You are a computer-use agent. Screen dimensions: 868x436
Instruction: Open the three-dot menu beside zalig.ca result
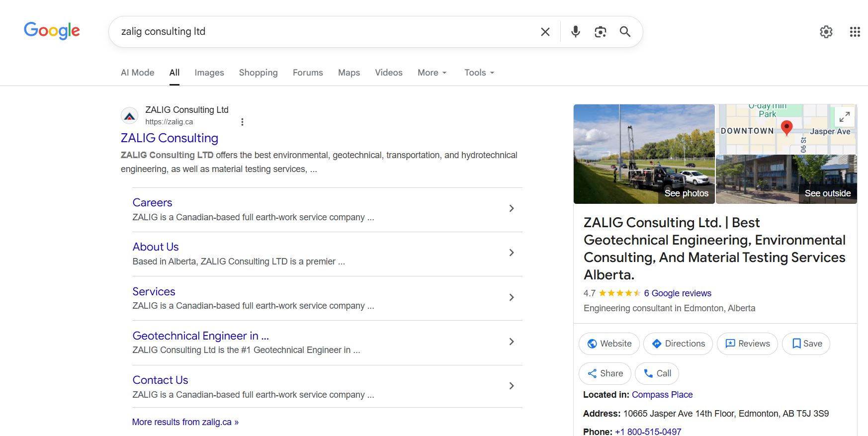(242, 122)
